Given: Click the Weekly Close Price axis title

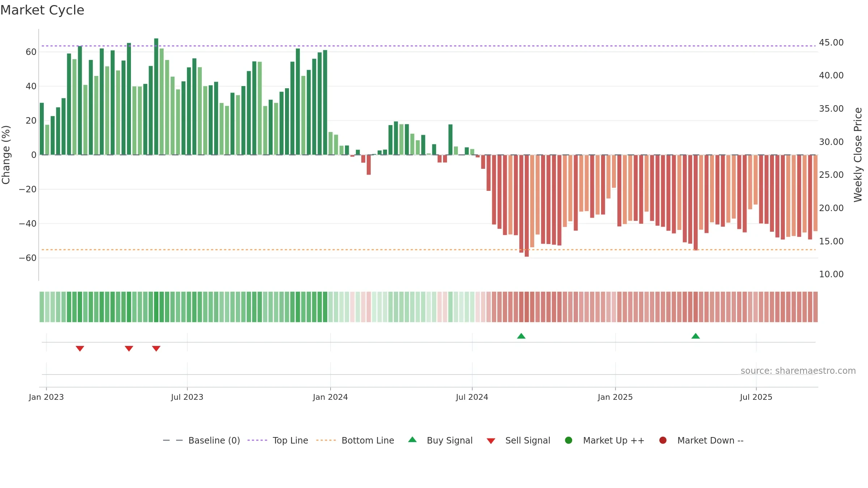Looking at the screenshot, I should click(858, 155).
